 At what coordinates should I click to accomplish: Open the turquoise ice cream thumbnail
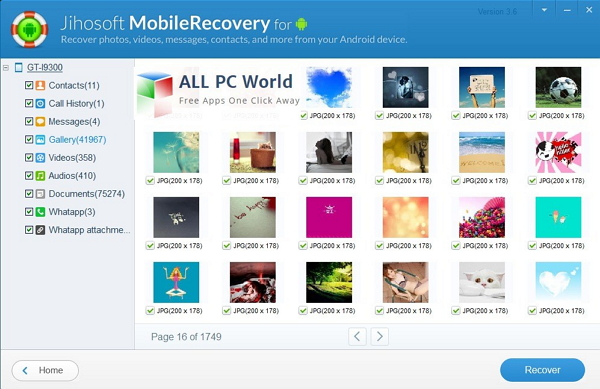[558, 217]
